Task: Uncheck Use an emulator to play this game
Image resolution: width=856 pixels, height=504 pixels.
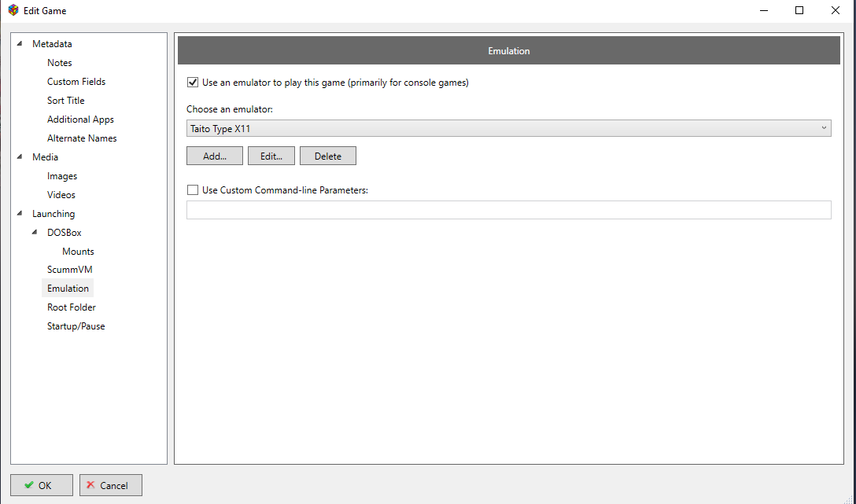Action: click(x=193, y=83)
